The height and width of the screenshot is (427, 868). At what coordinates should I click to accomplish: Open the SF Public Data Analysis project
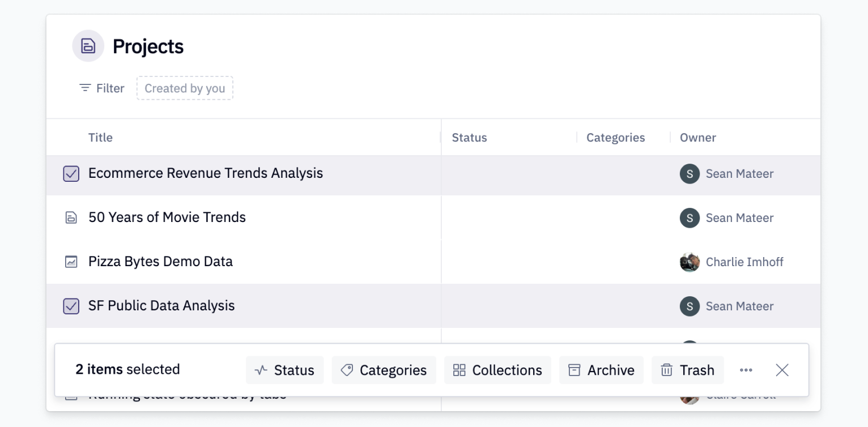pyautogui.click(x=161, y=306)
